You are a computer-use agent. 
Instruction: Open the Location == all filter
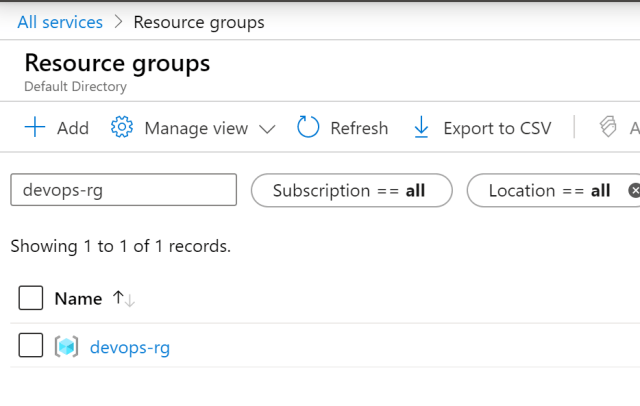coord(549,190)
